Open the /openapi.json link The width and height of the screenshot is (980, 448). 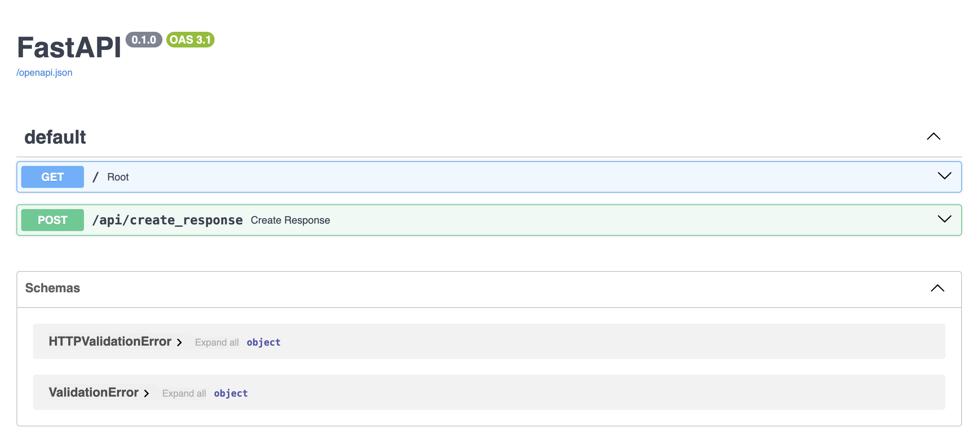(x=44, y=73)
